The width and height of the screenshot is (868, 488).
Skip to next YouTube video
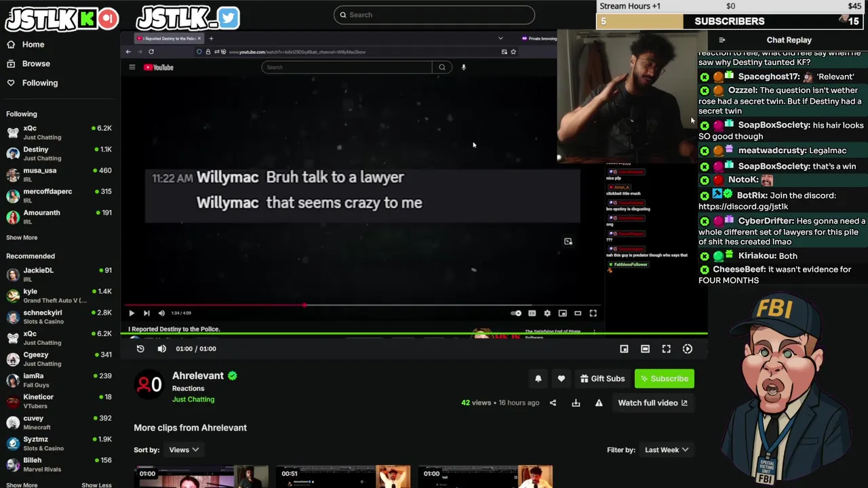[x=146, y=313]
